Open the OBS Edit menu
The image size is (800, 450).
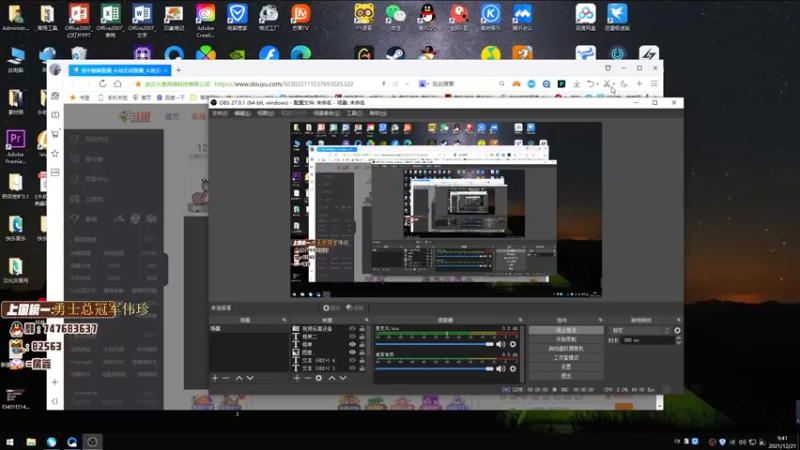[242, 113]
